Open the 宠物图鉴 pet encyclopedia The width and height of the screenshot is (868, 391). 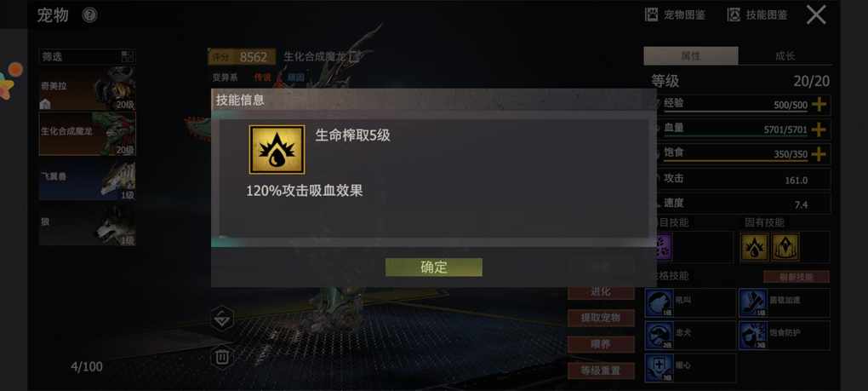point(675,15)
